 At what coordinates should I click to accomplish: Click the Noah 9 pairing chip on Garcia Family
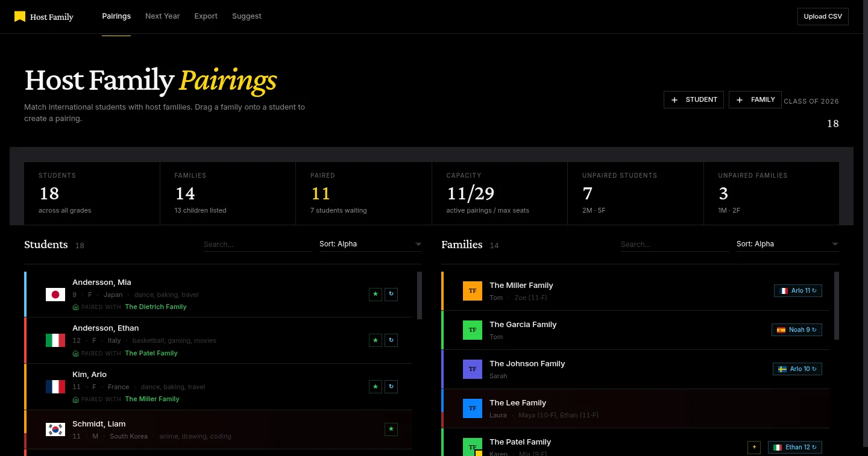pos(797,330)
